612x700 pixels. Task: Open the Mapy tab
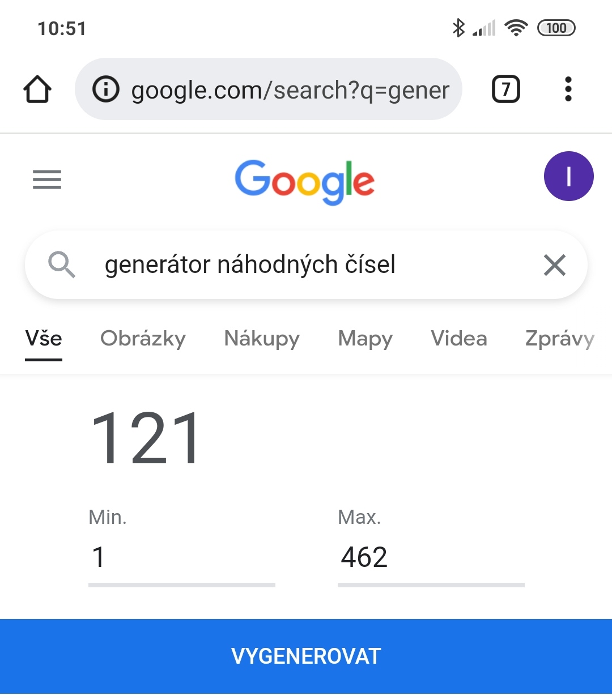point(365,339)
